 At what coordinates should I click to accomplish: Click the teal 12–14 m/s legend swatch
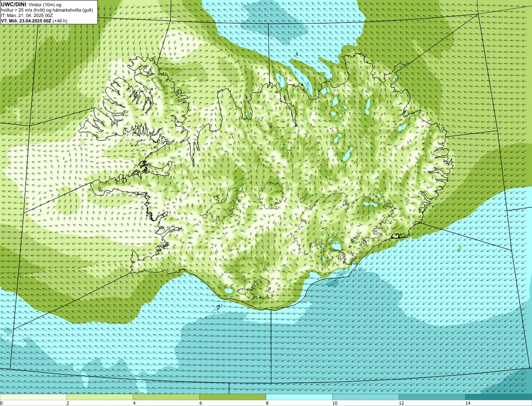pyautogui.click(x=432, y=397)
